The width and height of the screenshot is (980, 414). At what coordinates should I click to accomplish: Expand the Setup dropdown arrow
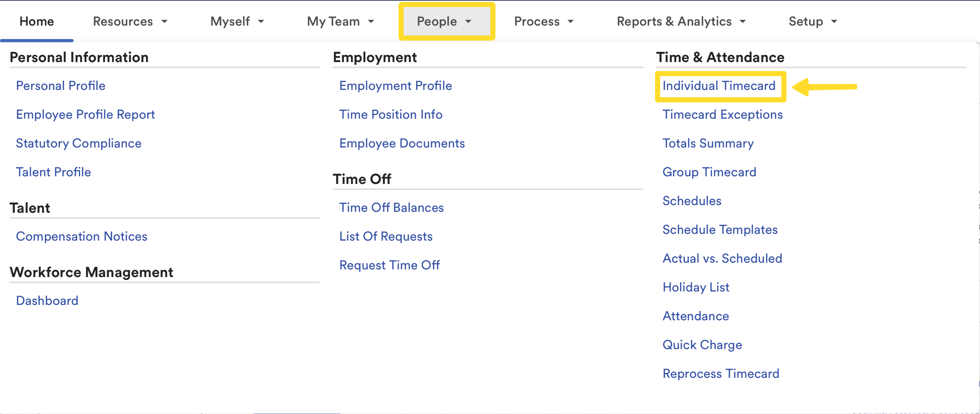(834, 22)
